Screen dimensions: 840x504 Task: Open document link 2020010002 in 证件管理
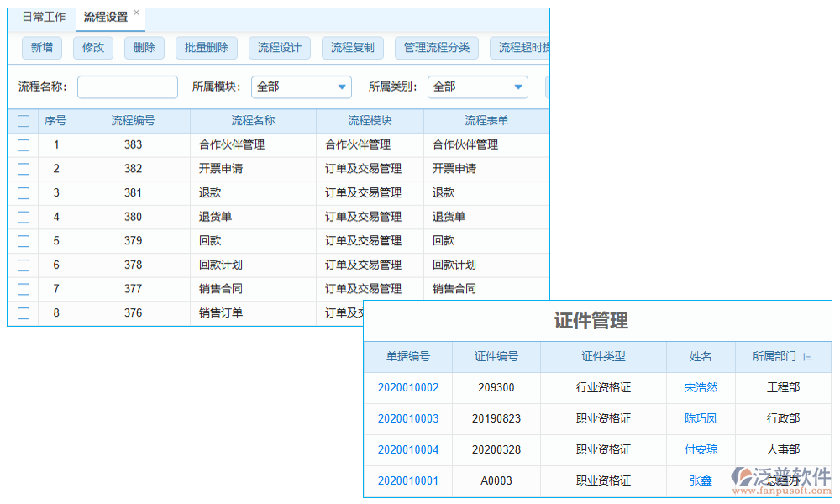[x=408, y=387]
